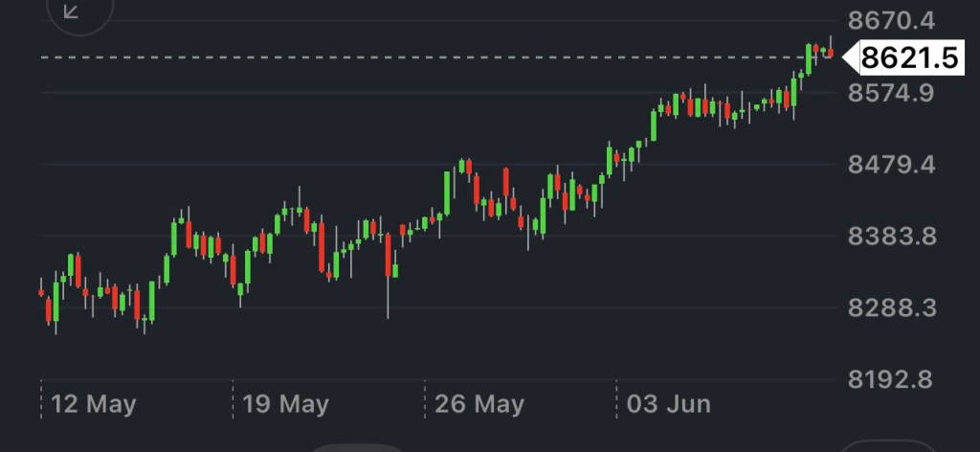Screen dimensions: 980x452
Task: Click the first candle at chart's left edge
Action: [x=41, y=291]
